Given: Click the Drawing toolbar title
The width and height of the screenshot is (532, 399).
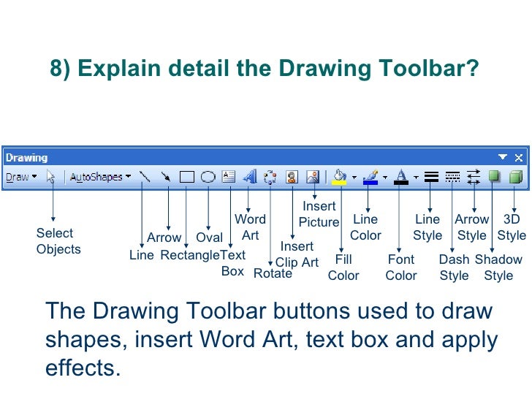Looking at the screenshot, I should pos(26,158).
